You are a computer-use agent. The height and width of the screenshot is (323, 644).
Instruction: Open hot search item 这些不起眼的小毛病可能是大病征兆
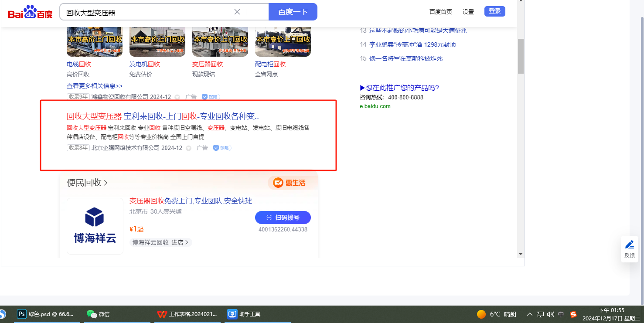point(418,31)
